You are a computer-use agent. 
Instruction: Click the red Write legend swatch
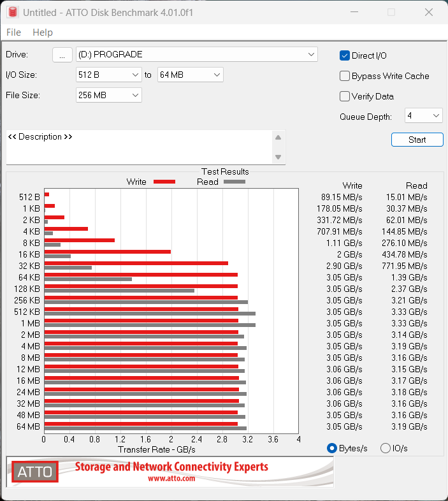(164, 182)
